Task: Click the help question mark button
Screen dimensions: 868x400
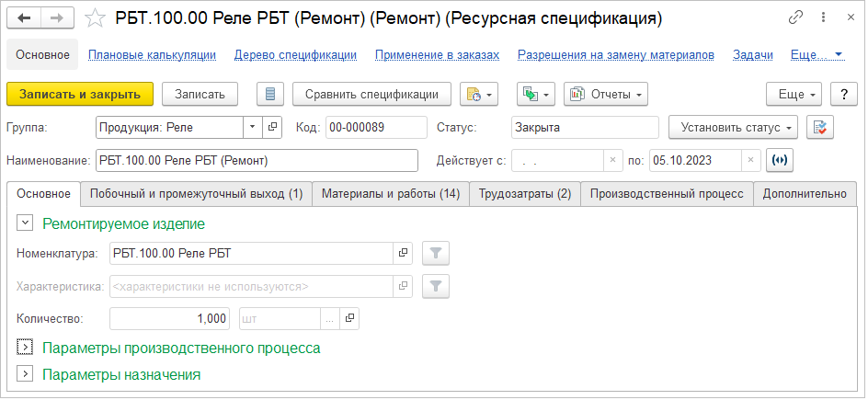Action: tap(843, 94)
